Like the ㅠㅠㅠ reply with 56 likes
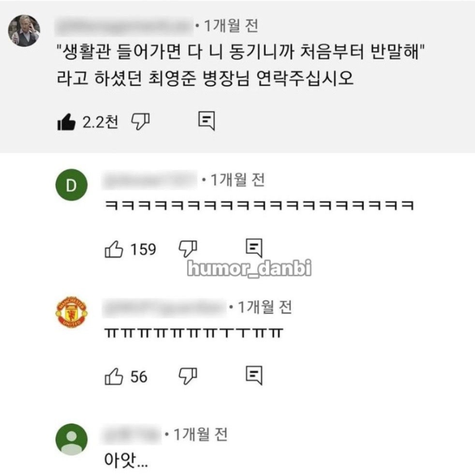Viewport: 475px width, 476px height. [x=113, y=376]
